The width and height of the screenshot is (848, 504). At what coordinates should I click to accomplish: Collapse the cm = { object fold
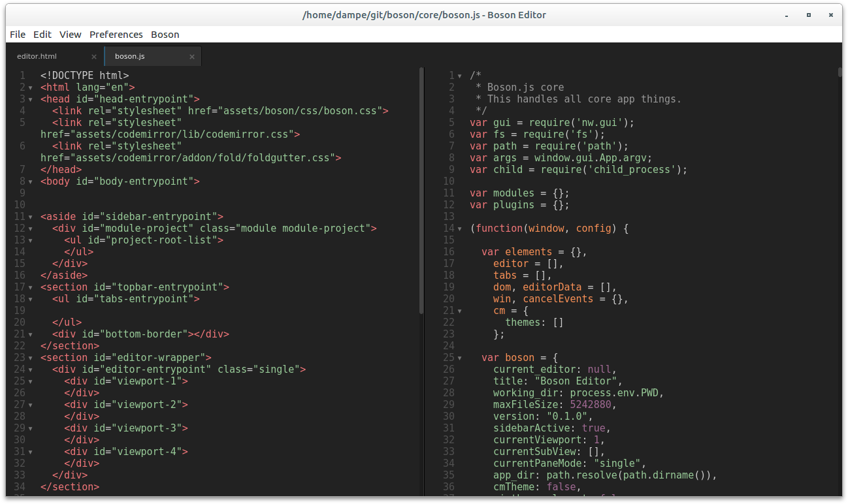click(x=459, y=311)
